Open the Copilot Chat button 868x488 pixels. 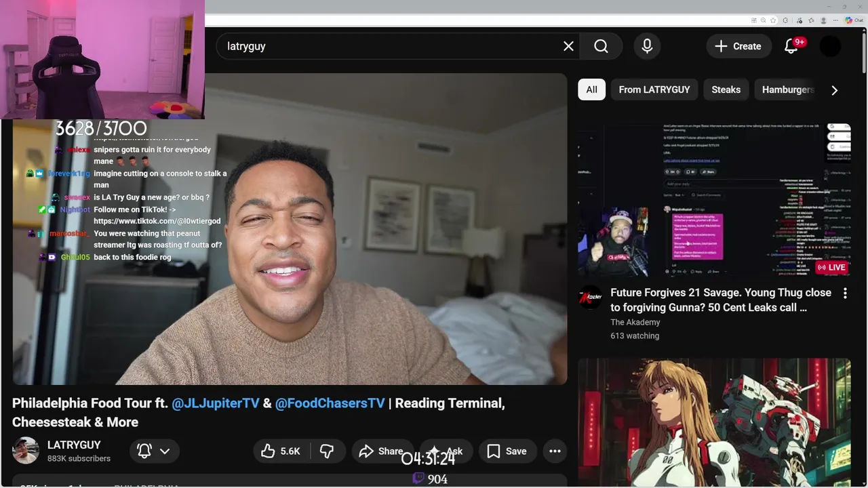[x=854, y=20]
